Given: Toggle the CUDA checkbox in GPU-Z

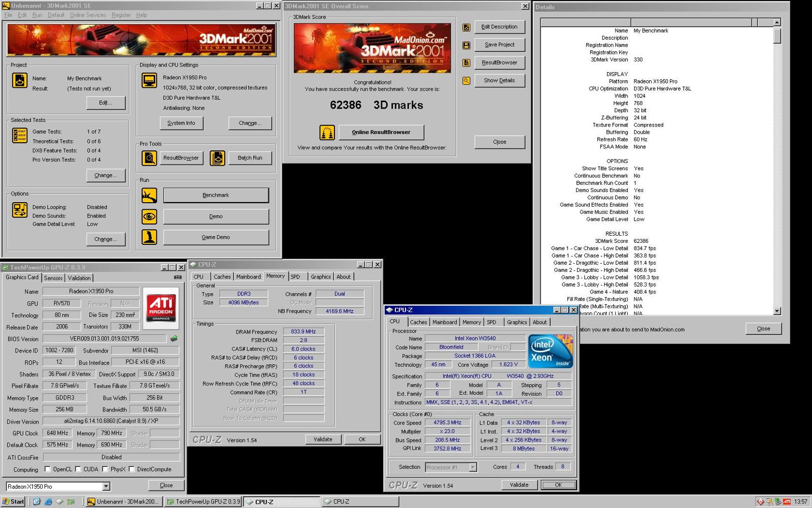Looking at the screenshot, I should pyautogui.click(x=78, y=469).
